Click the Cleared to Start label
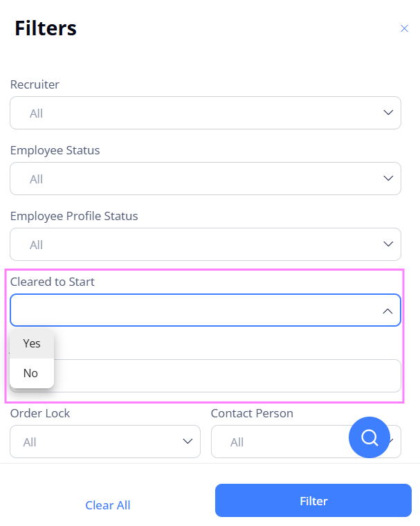Screen dimensions: 420x526 [x=53, y=282]
